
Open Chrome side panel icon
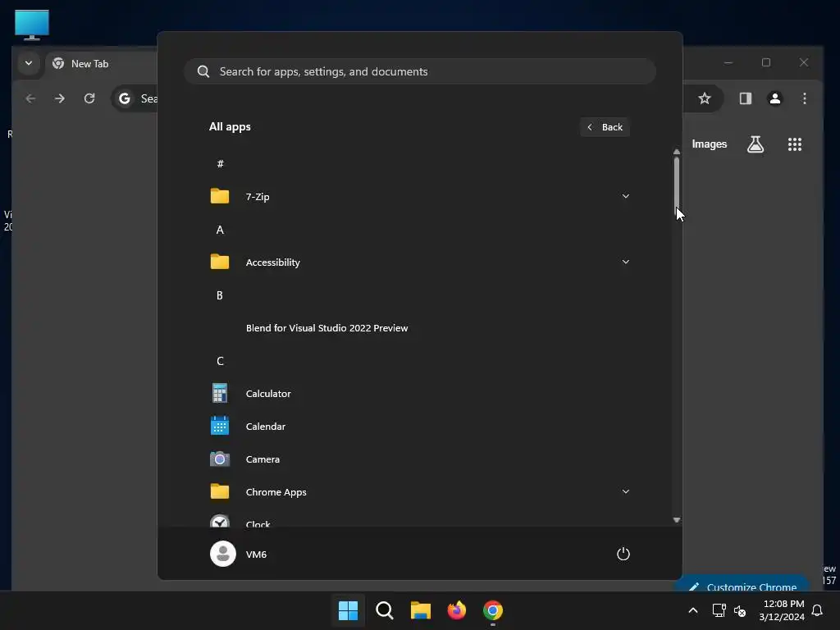point(745,98)
